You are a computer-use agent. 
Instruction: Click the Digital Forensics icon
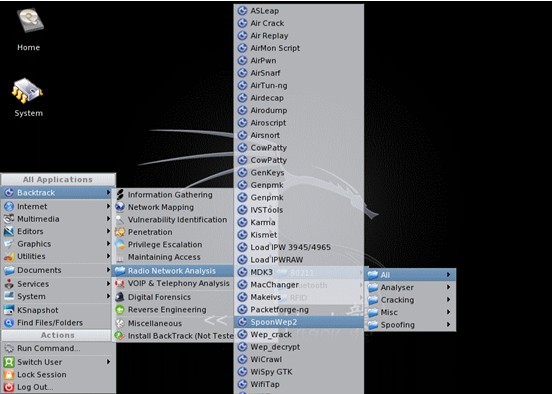pos(120,297)
